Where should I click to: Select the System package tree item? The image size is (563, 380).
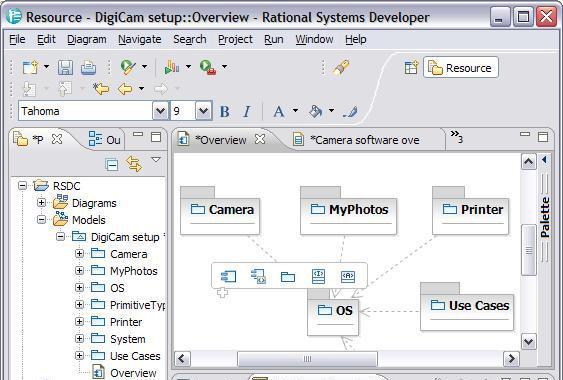click(118, 339)
